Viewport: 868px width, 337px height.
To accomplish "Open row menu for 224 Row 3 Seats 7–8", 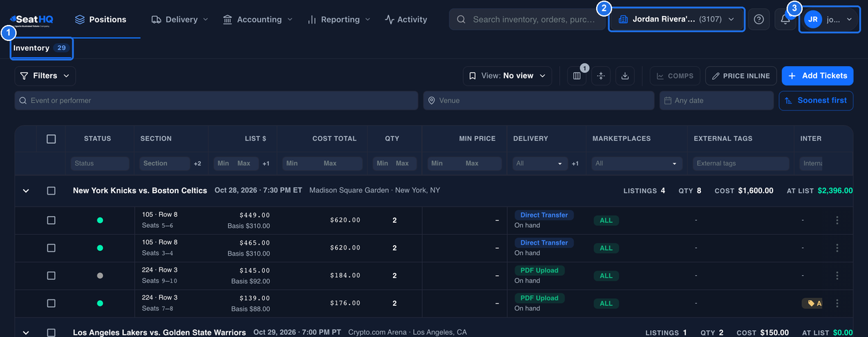I will tap(837, 304).
